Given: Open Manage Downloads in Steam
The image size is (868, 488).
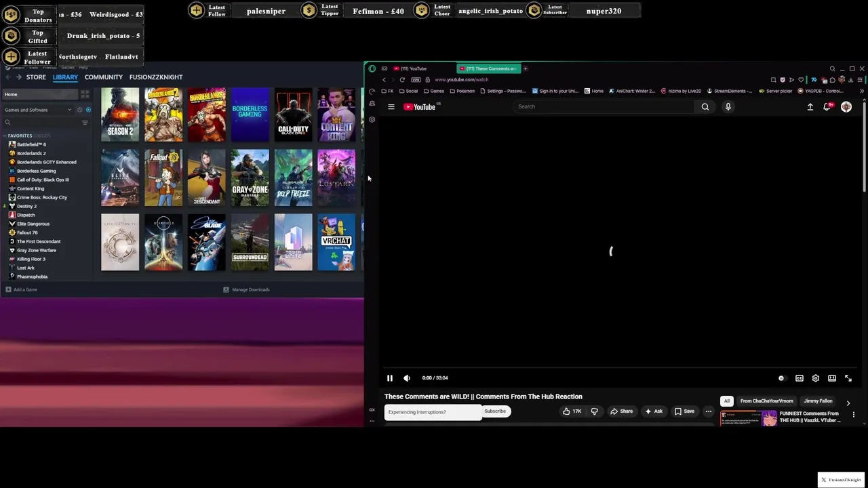Looking at the screenshot, I should point(247,289).
